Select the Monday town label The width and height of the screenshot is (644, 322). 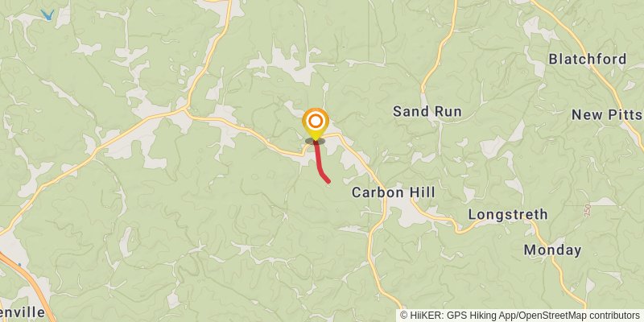pyautogui.click(x=553, y=250)
